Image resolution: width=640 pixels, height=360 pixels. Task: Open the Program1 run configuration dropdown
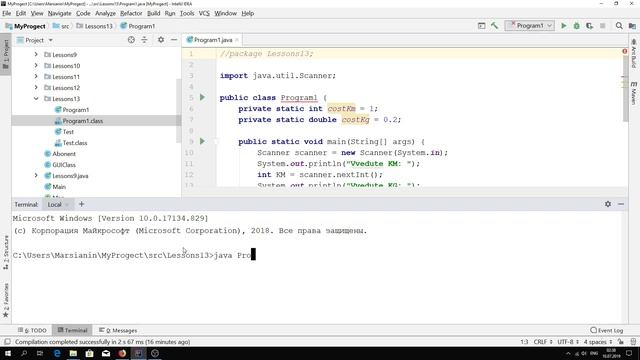click(529, 26)
